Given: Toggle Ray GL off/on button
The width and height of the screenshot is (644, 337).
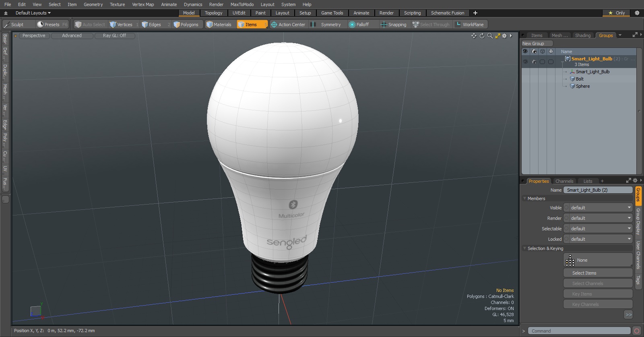Looking at the screenshot, I should (115, 36).
